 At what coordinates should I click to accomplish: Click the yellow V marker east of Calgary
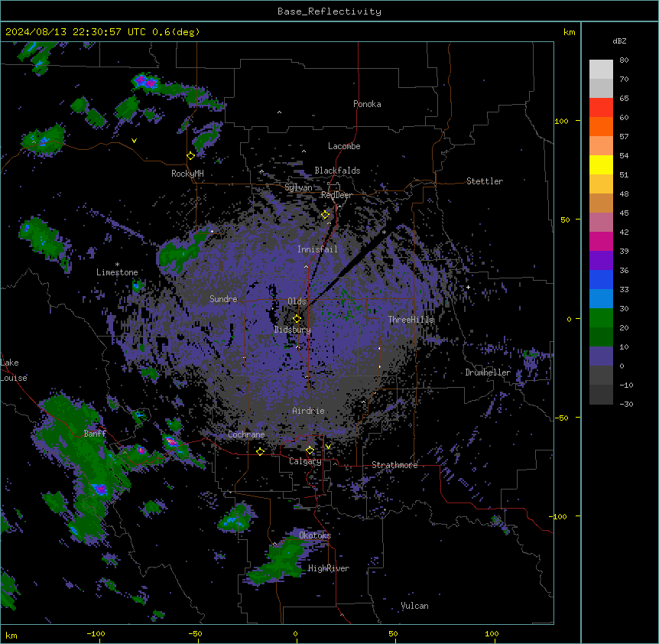[x=328, y=447]
